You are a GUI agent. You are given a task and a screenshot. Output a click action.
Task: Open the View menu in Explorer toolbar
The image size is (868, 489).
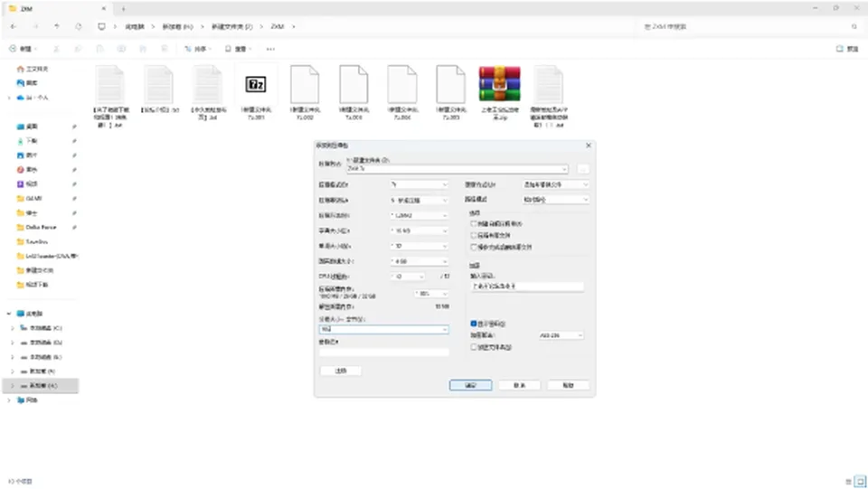(x=238, y=49)
